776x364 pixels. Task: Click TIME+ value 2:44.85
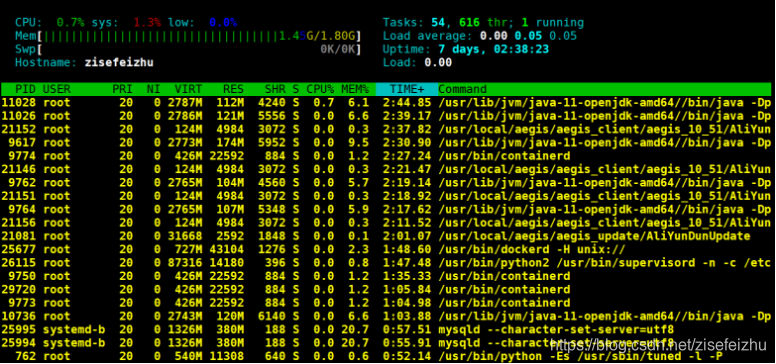pos(407,103)
